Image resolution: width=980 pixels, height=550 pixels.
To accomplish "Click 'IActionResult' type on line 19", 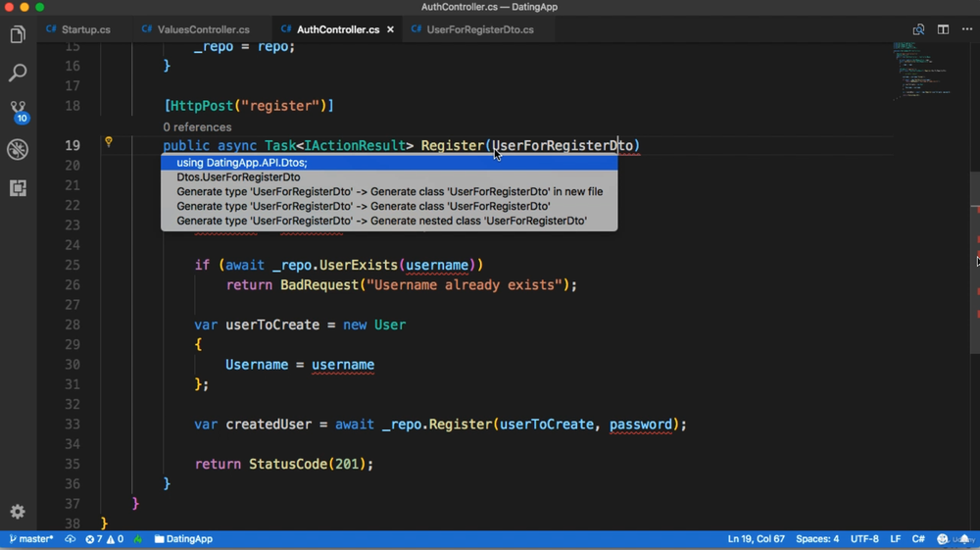I will coord(355,146).
